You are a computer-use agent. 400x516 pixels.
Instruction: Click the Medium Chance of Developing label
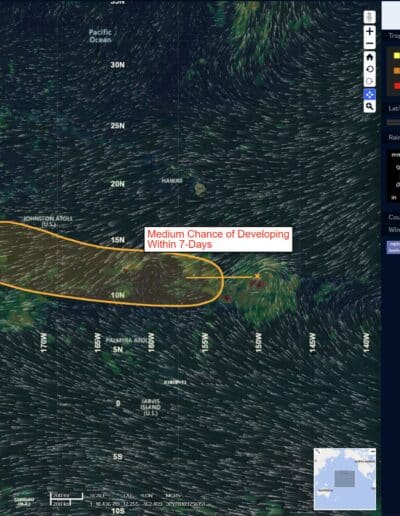pos(218,239)
